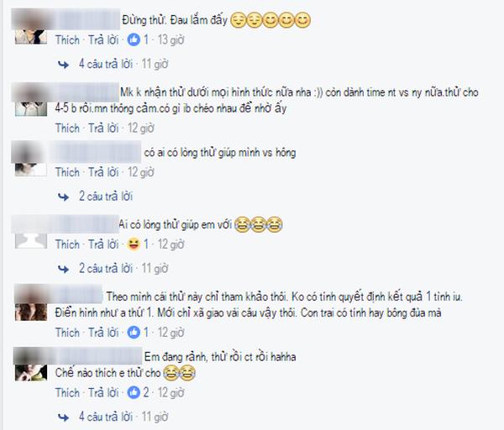
Task: Expand '2 câu trả lời' under 'có ai có lòng' comment
Action: [x=106, y=196]
